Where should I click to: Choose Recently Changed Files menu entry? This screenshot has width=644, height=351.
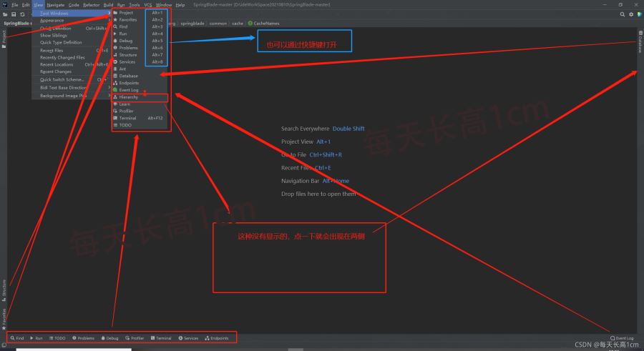coord(62,58)
